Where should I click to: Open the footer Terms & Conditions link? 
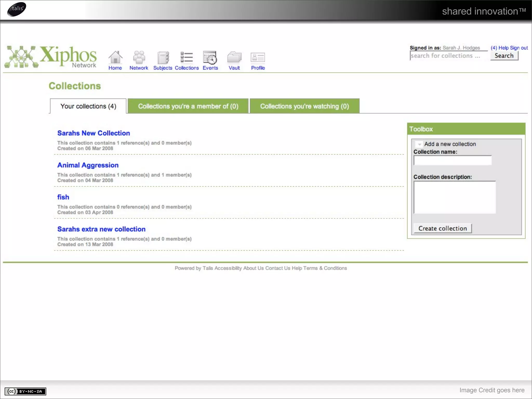(x=325, y=268)
